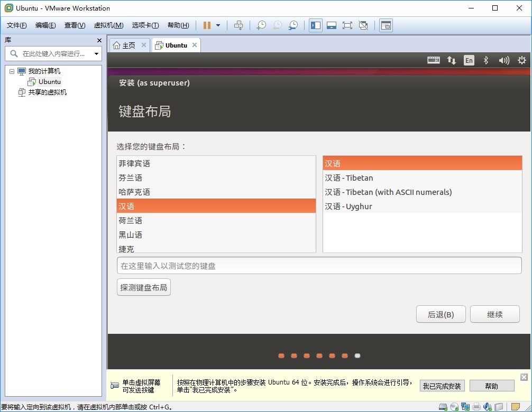Click the library search input field
The height and width of the screenshot is (412, 532).
pos(53,53)
